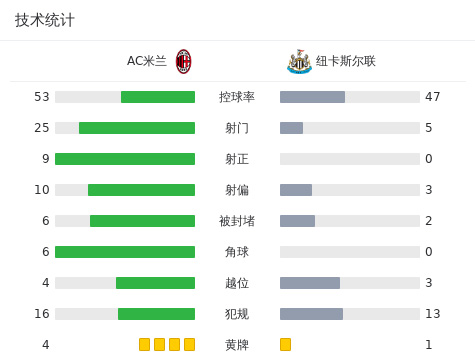This screenshot has height=363, width=475.
Task: Click the 越位 offside stat label
Action: 237,283
